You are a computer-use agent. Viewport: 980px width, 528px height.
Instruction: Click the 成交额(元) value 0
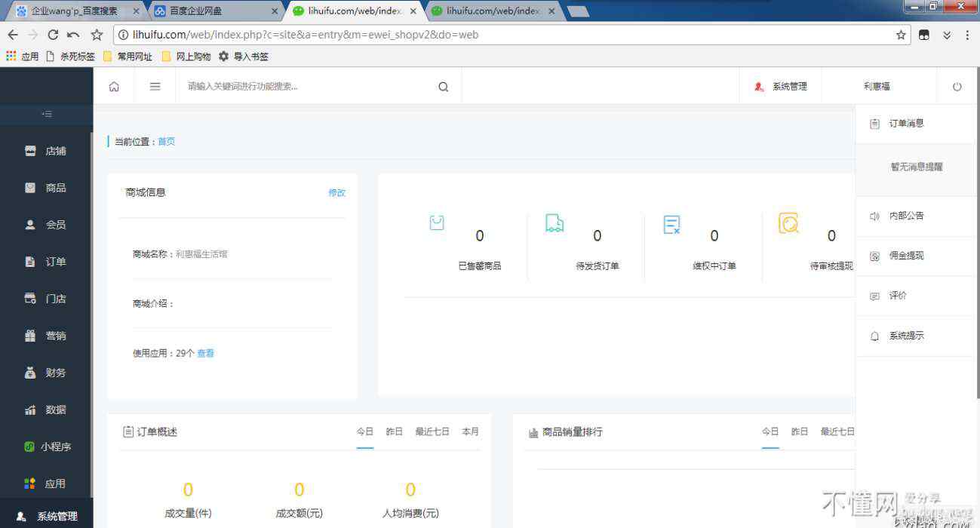[299, 490]
